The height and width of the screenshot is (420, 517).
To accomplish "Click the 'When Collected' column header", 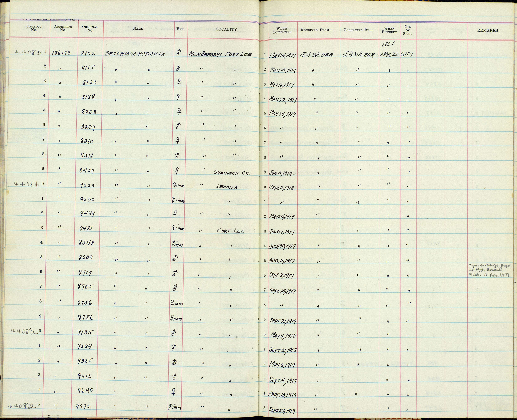I will pyautogui.click(x=282, y=30).
